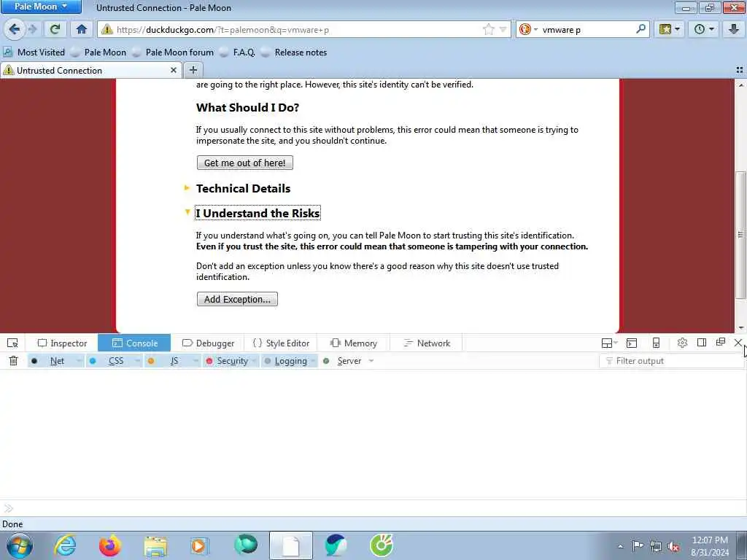
Task: Go back with the back arrow
Action: coord(15,29)
